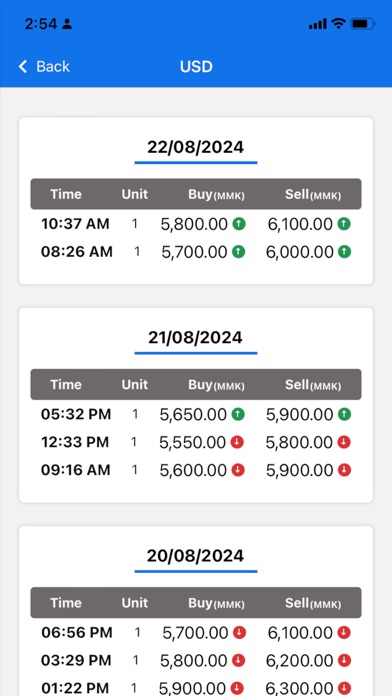
Task: Select the 12:33 PM time entry
Action: pos(75,442)
